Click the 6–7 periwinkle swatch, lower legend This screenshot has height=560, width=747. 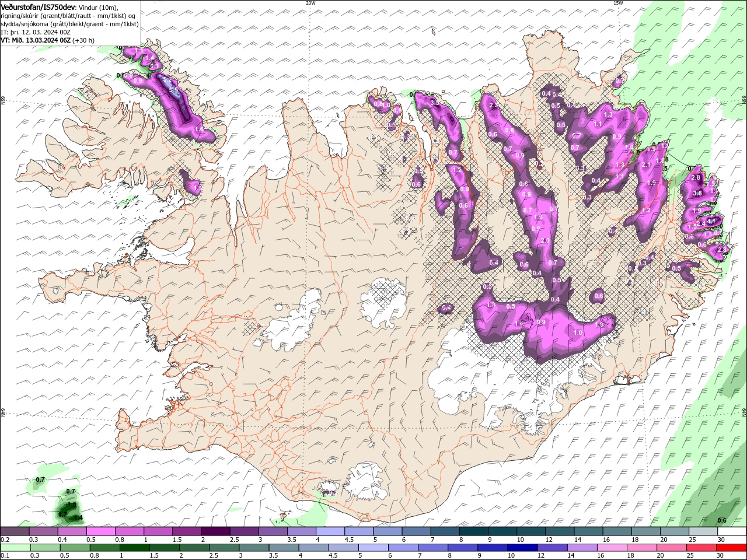pyautogui.click(x=403, y=548)
